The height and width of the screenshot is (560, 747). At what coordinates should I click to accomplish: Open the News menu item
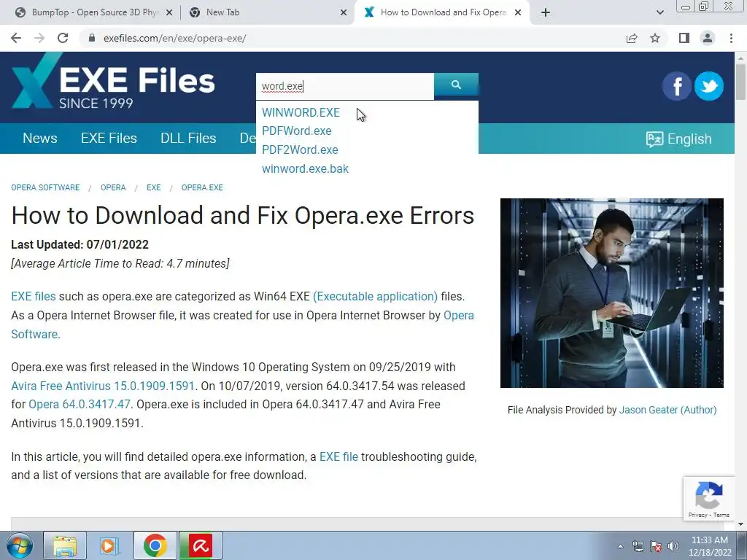coord(40,138)
